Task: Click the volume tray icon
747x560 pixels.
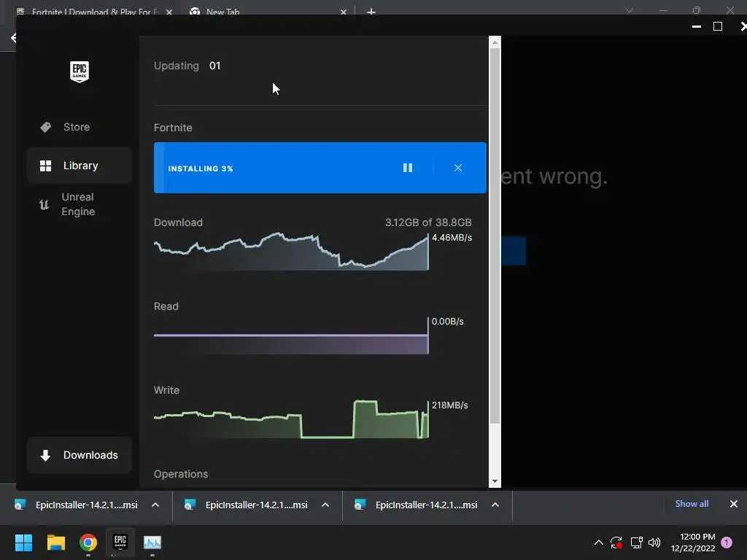Action: tap(654, 542)
